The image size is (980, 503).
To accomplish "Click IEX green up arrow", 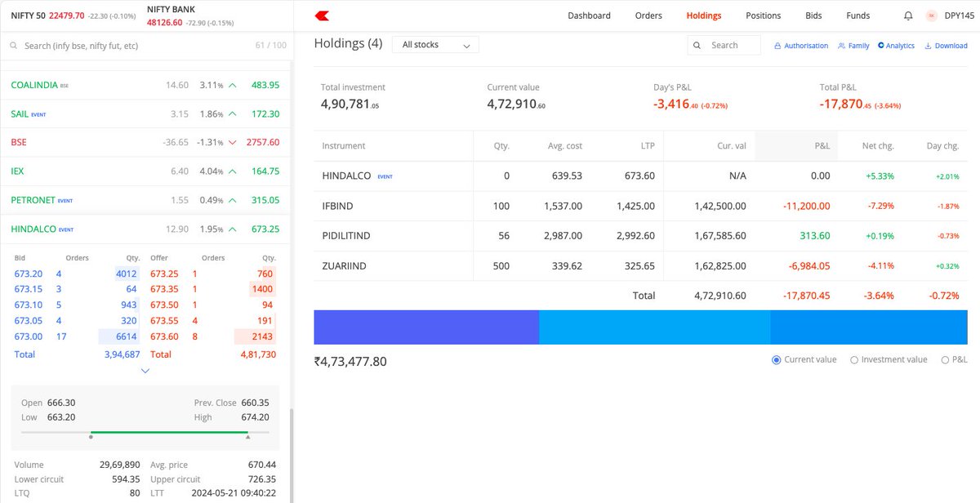I will coord(233,171).
